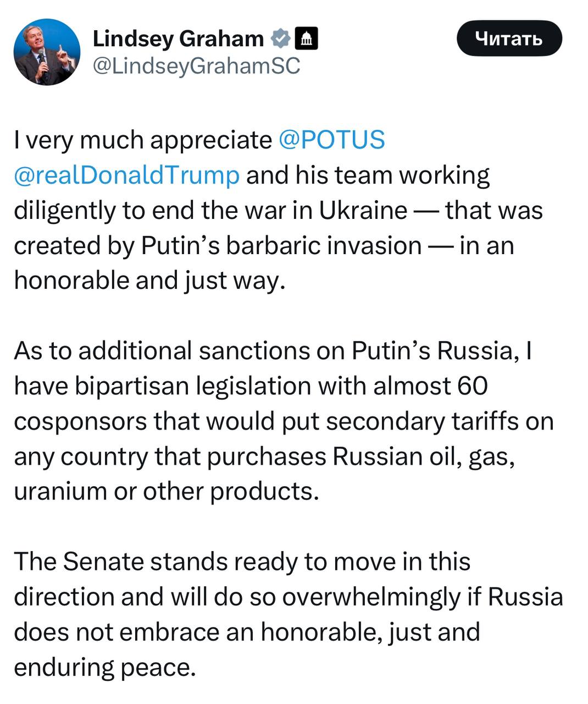Click the government building affiliation badge
Screen dimensions: 588x704
[x=307, y=38]
